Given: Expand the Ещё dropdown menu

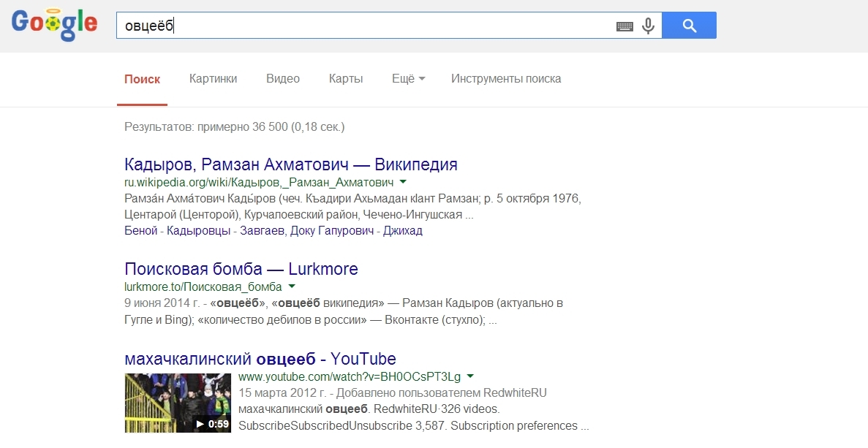Looking at the screenshot, I should tap(409, 78).
